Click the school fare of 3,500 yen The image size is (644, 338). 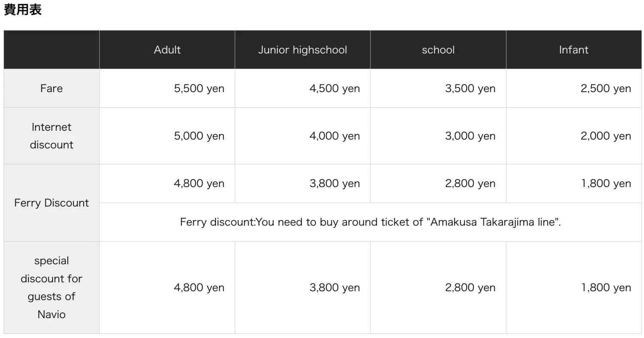click(470, 88)
